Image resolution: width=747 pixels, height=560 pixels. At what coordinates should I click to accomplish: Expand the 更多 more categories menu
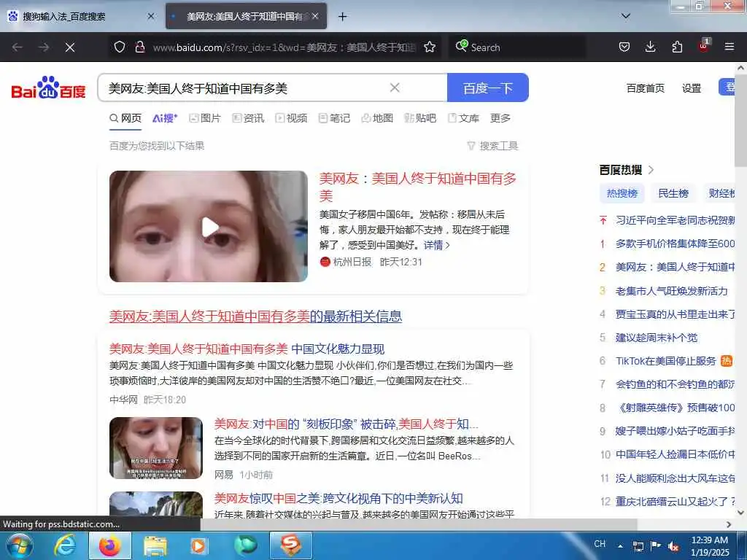(500, 118)
